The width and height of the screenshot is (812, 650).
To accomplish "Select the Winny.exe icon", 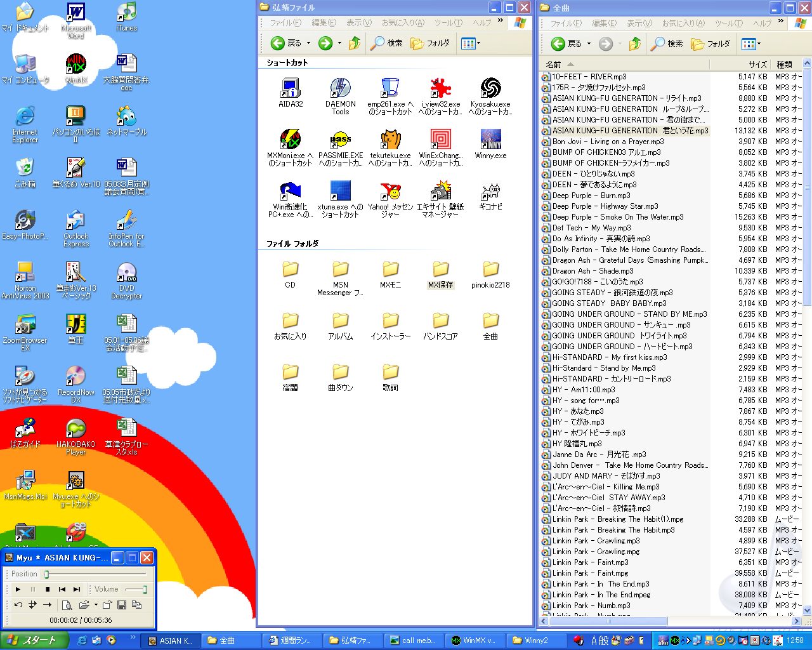I will [490, 140].
